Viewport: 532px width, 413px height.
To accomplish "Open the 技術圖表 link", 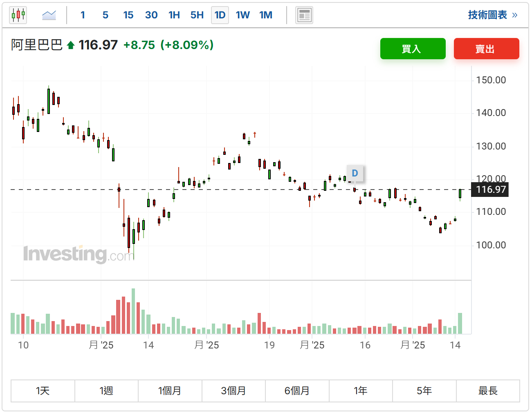I will 493,15.
